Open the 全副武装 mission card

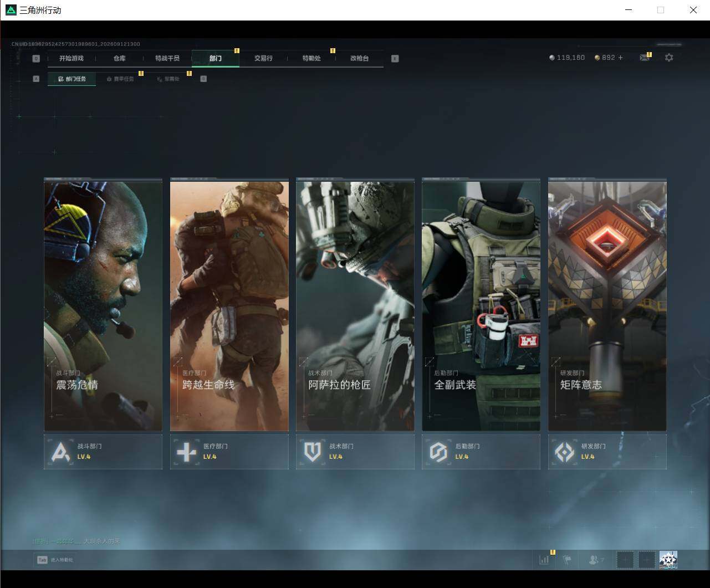pyautogui.click(x=481, y=305)
